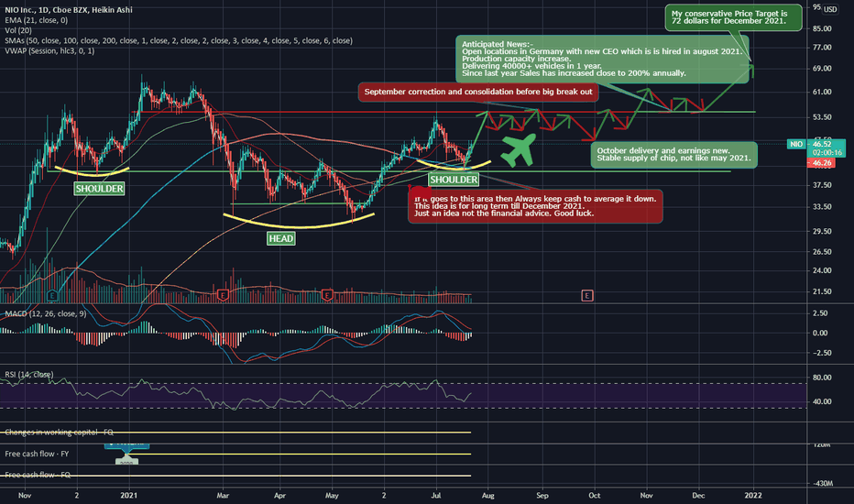Click the Sep label on time axis
Screen dimensions: 854x504
[542, 495]
